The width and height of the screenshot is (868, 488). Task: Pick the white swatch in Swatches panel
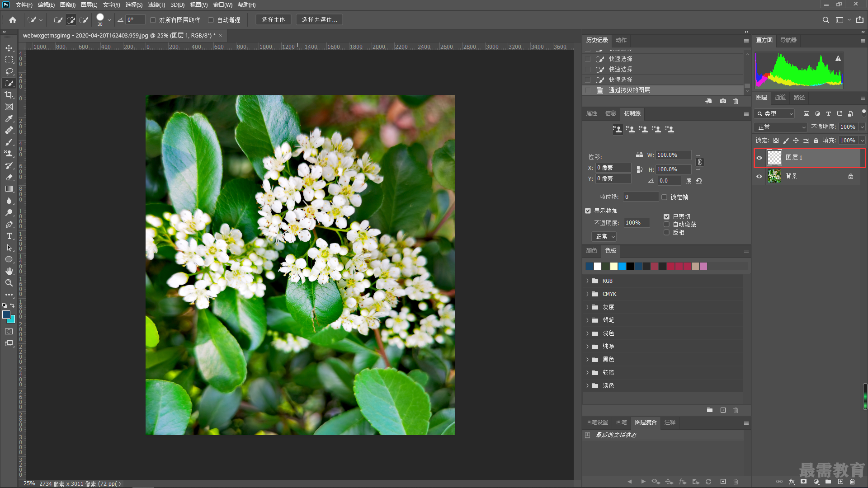(598, 267)
